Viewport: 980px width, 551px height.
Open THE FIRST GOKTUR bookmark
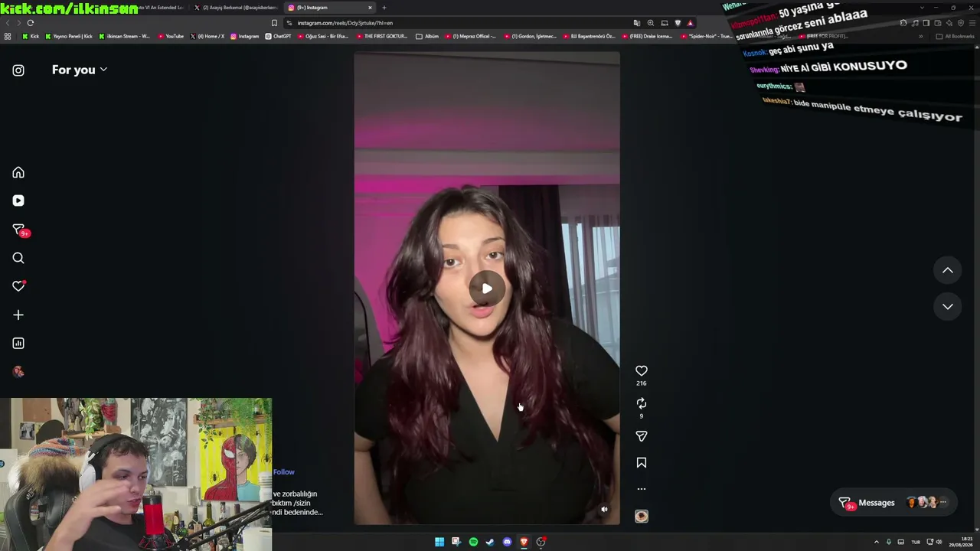point(381,36)
